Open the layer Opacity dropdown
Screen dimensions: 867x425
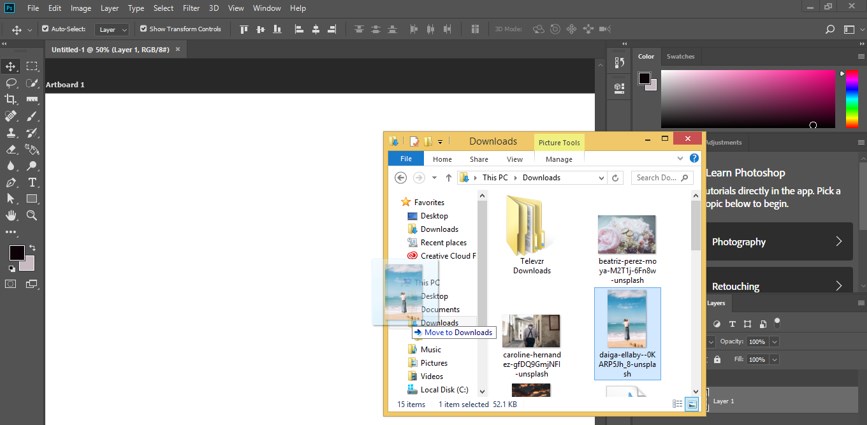tap(773, 342)
